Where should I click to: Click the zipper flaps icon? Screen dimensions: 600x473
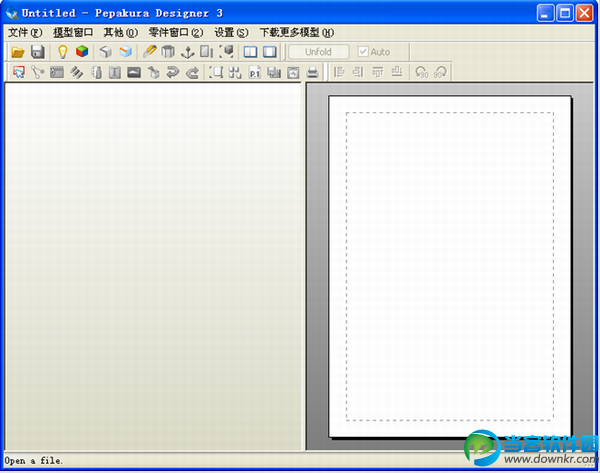(57, 72)
